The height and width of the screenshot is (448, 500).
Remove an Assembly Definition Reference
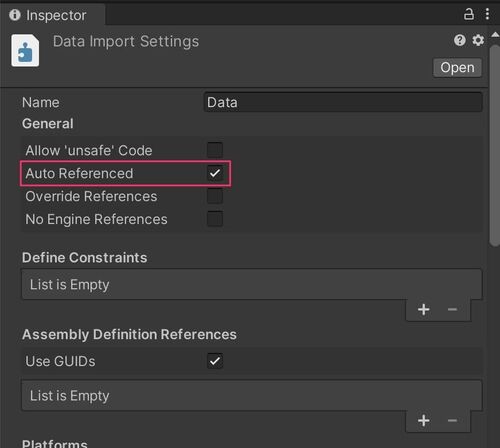(452, 420)
